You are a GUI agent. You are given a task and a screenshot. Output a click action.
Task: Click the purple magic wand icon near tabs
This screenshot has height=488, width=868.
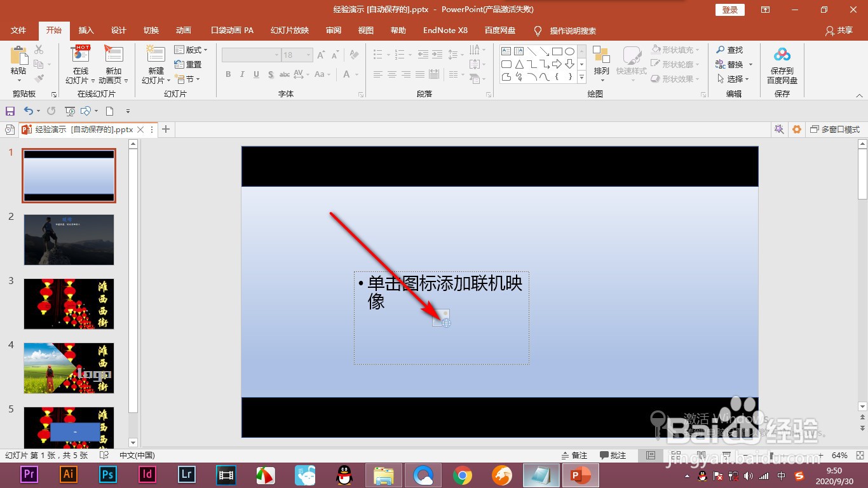[x=778, y=129]
